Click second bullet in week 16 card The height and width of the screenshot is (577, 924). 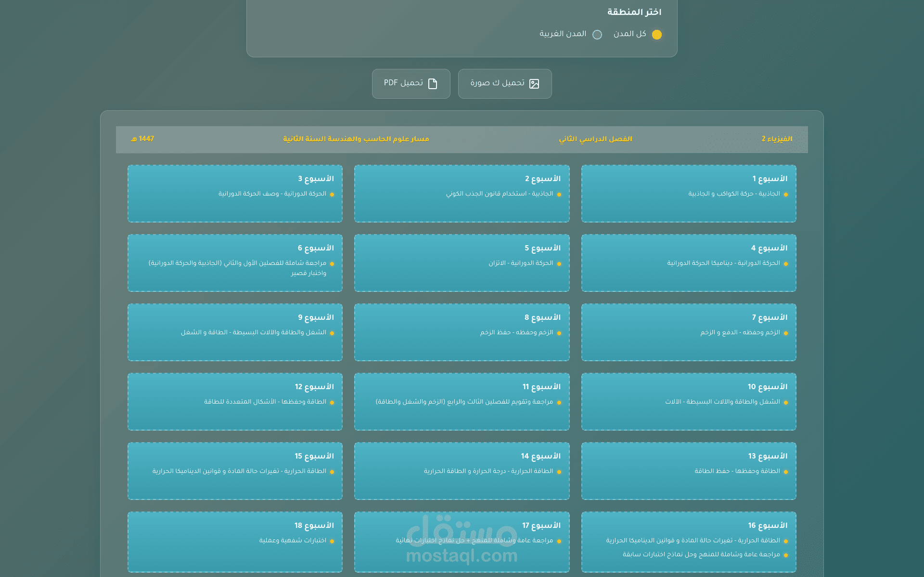click(786, 555)
